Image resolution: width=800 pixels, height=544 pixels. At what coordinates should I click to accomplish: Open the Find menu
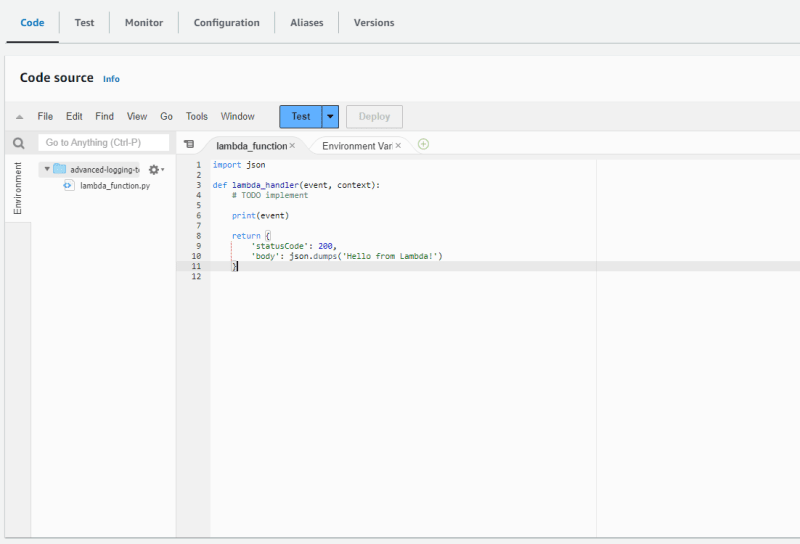coord(104,116)
